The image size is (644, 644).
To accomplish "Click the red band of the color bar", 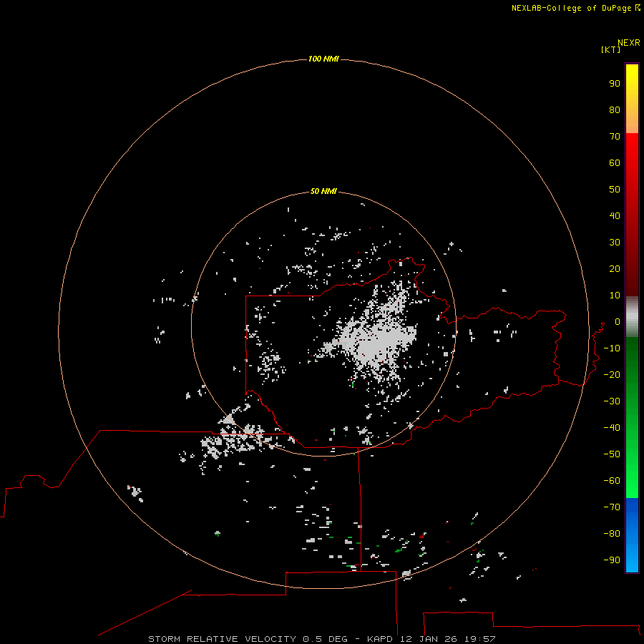I will coord(632,215).
